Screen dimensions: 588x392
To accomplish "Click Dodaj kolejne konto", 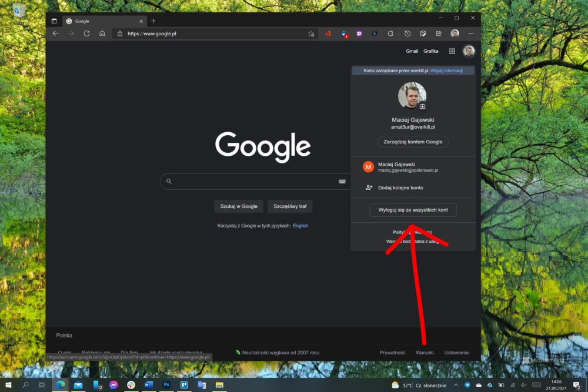I will click(413, 187).
